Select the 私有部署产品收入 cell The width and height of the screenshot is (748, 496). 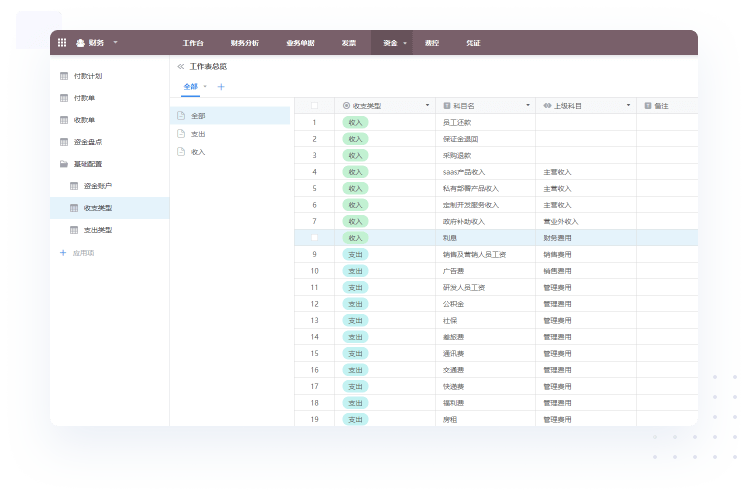tap(486, 188)
